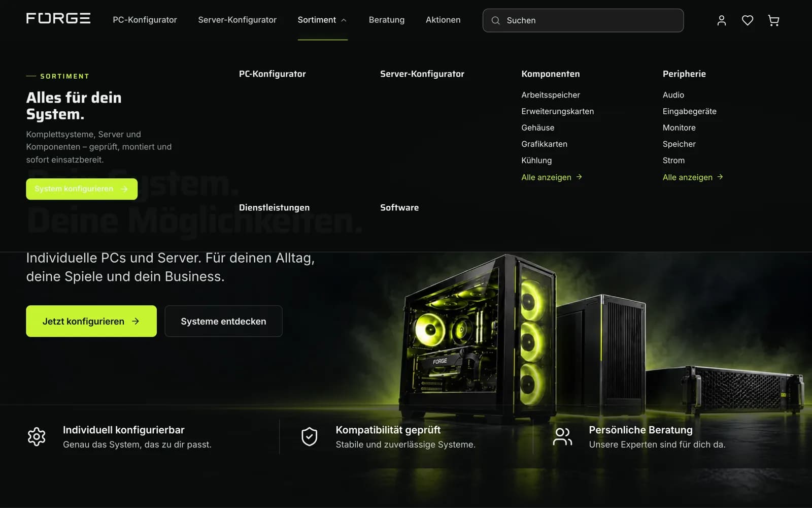Open Server-Konfigurator in the top navigation
Image resolution: width=812 pixels, height=508 pixels.
click(237, 20)
